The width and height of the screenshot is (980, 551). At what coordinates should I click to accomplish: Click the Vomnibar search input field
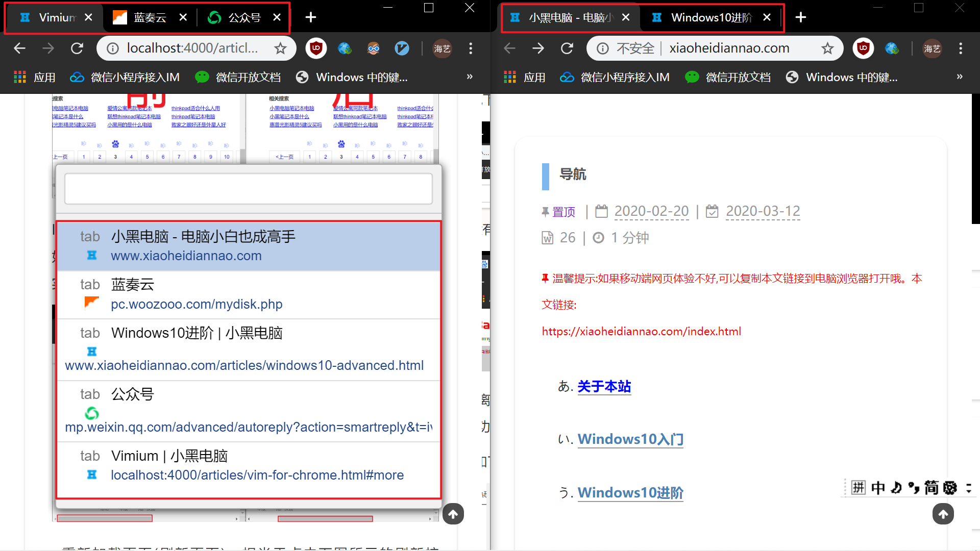pyautogui.click(x=249, y=189)
